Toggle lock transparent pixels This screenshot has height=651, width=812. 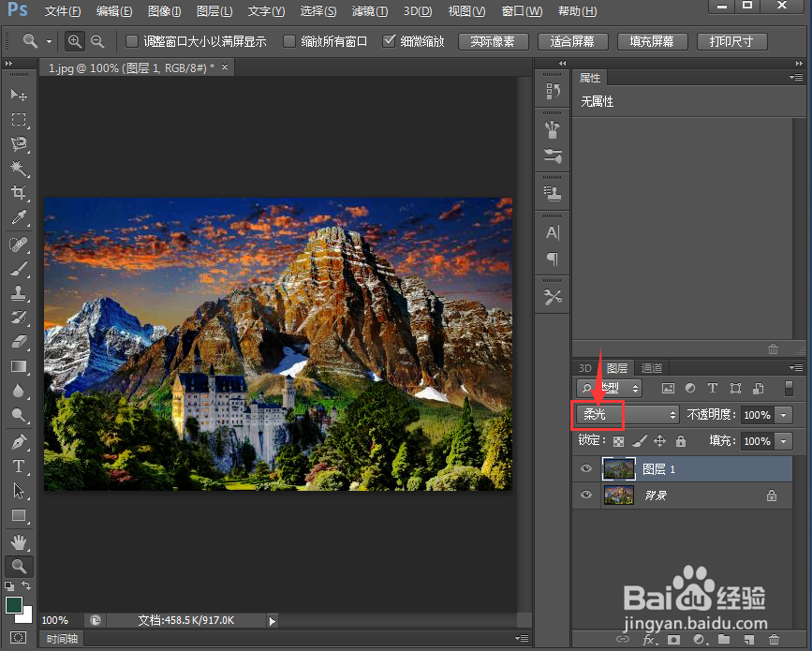[x=618, y=441]
